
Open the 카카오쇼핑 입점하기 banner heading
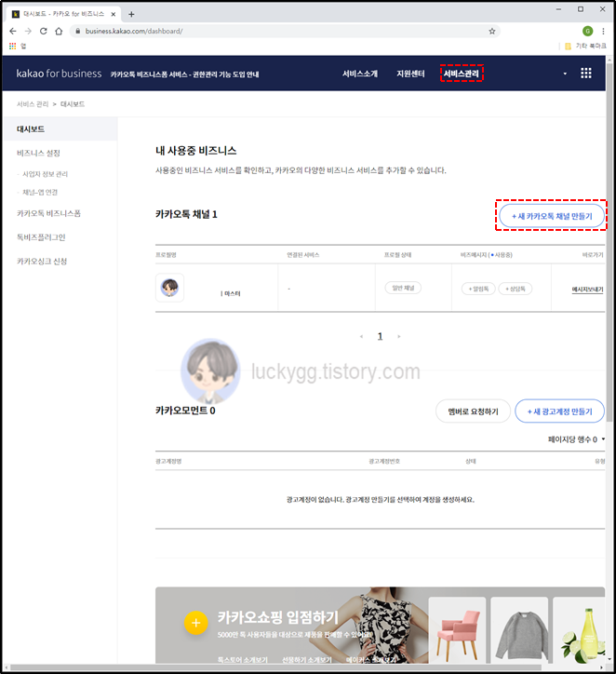pos(278,618)
